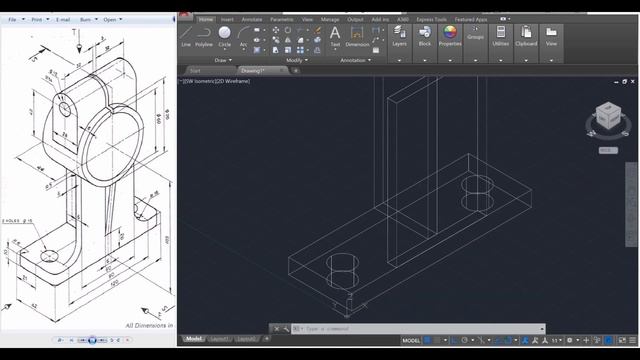Select the Move tool in Modify panel
Image resolution: width=640 pixels, height=360 pixels.
276,30
